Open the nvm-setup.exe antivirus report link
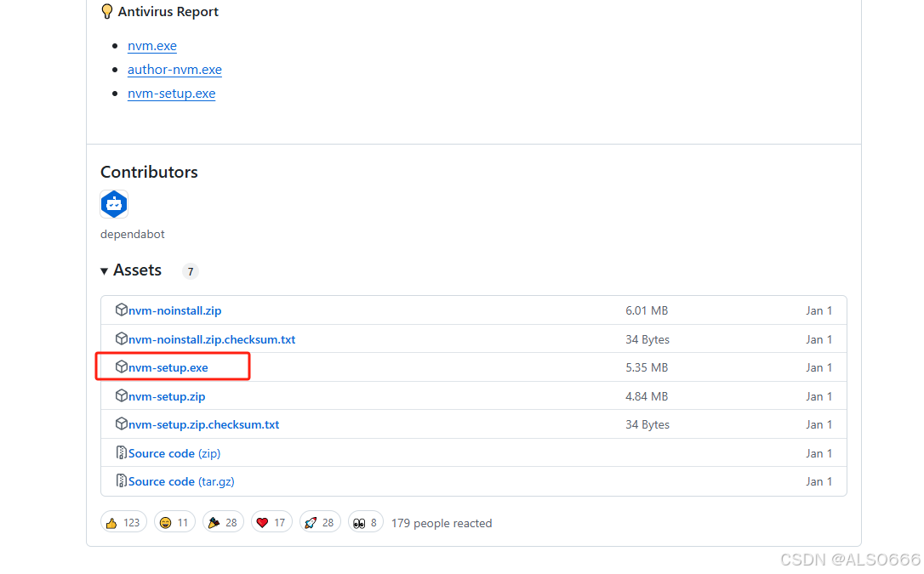This screenshot has height=574, width=924. [172, 94]
